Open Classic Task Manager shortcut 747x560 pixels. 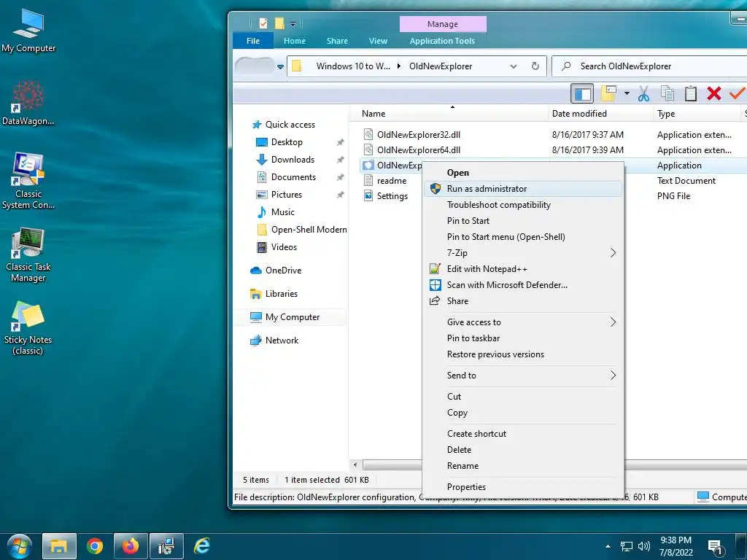click(x=28, y=255)
